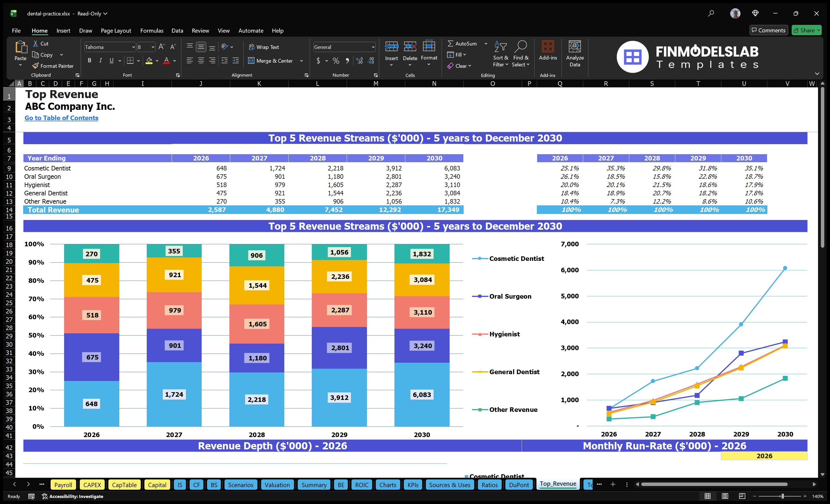
Task: Switch to the Formulas ribbon tab
Action: pyautogui.click(x=152, y=30)
